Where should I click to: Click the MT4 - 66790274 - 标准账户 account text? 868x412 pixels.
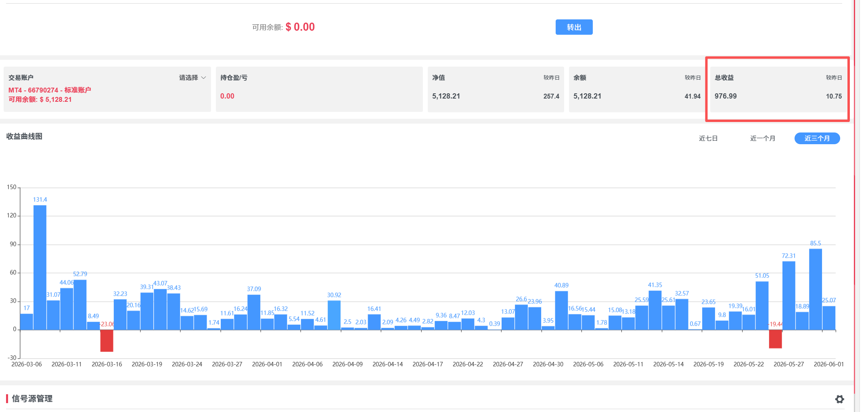50,90
